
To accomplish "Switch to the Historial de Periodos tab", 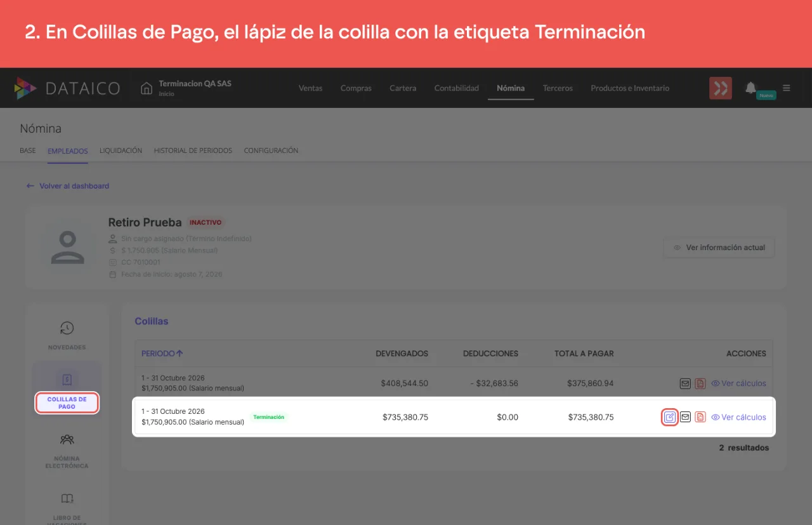I will 193,150.
